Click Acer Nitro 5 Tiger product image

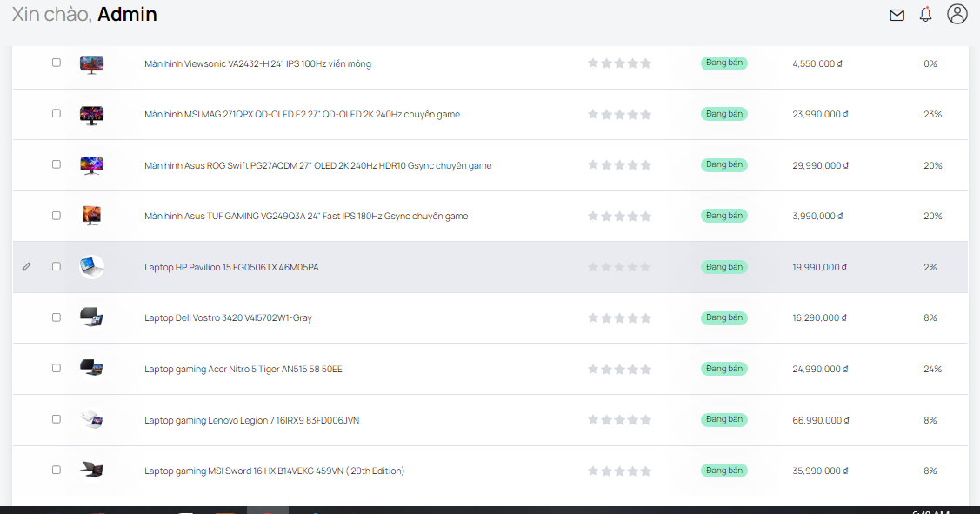click(x=92, y=368)
